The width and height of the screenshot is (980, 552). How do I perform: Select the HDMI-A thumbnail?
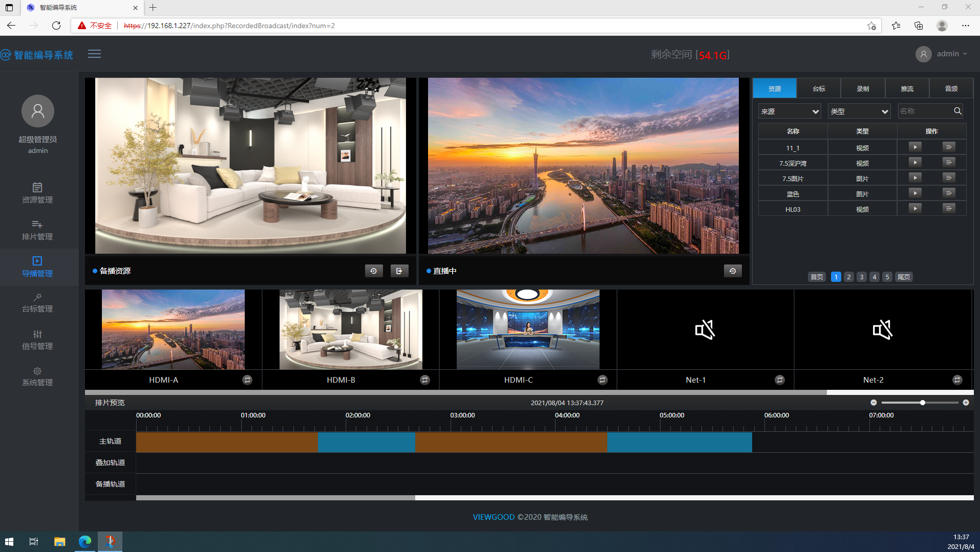[173, 329]
